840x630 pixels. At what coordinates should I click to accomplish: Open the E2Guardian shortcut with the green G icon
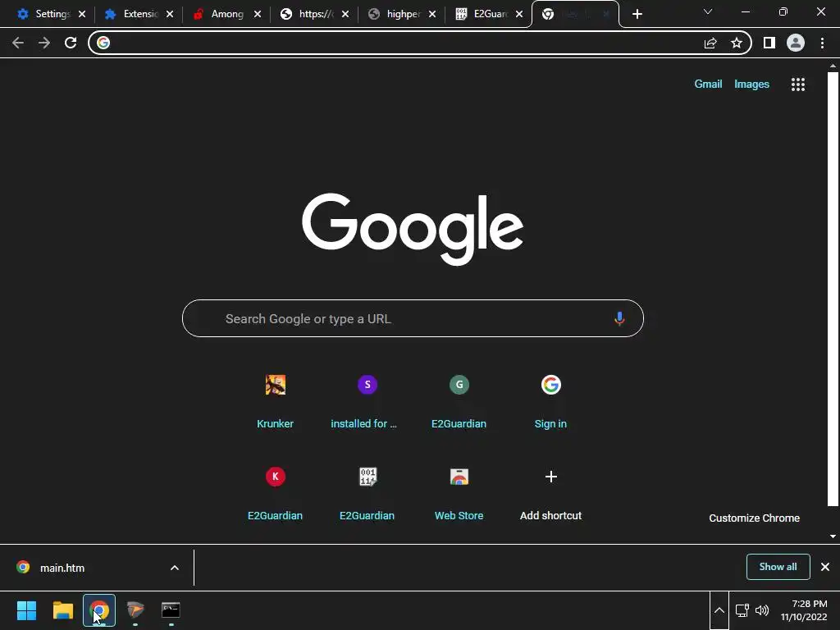(459, 402)
